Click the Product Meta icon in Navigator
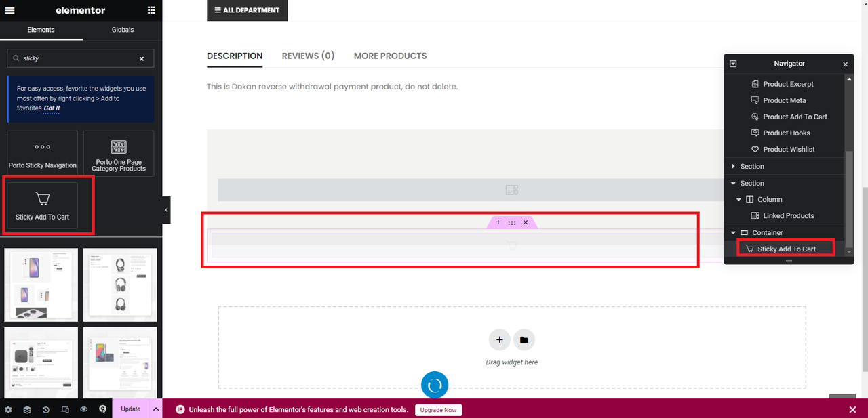Viewport: 868px width, 418px height. pyautogui.click(x=756, y=100)
